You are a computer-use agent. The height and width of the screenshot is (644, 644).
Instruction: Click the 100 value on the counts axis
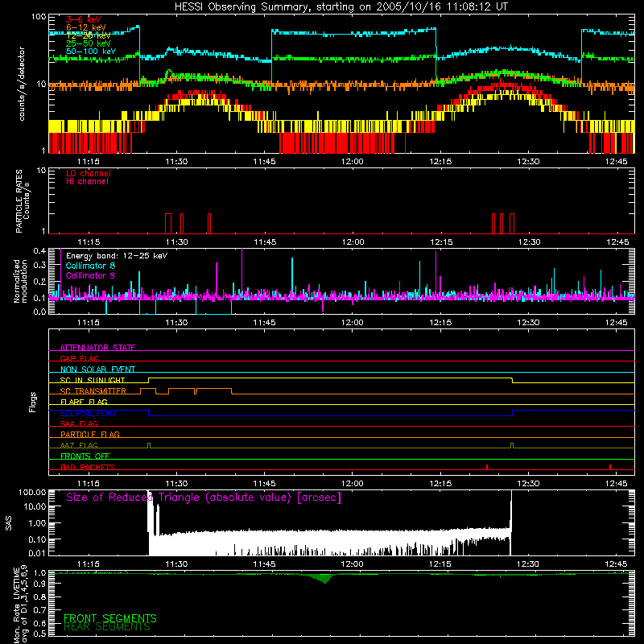(39, 17)
